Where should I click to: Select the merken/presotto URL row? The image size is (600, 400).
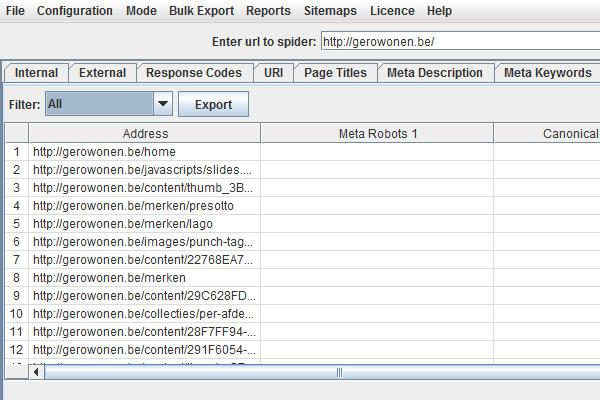pyautogui.click(x=145, y=206)
